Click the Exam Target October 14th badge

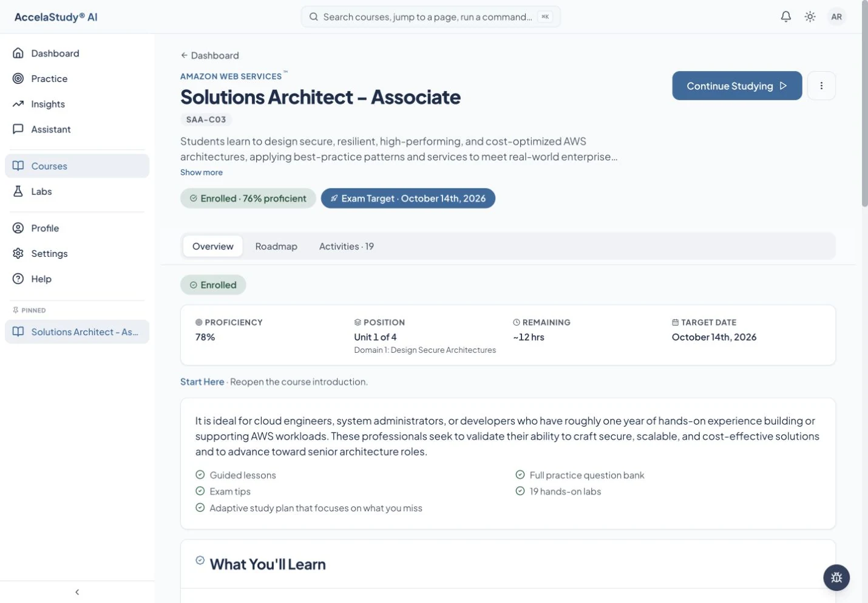[408, 199]
